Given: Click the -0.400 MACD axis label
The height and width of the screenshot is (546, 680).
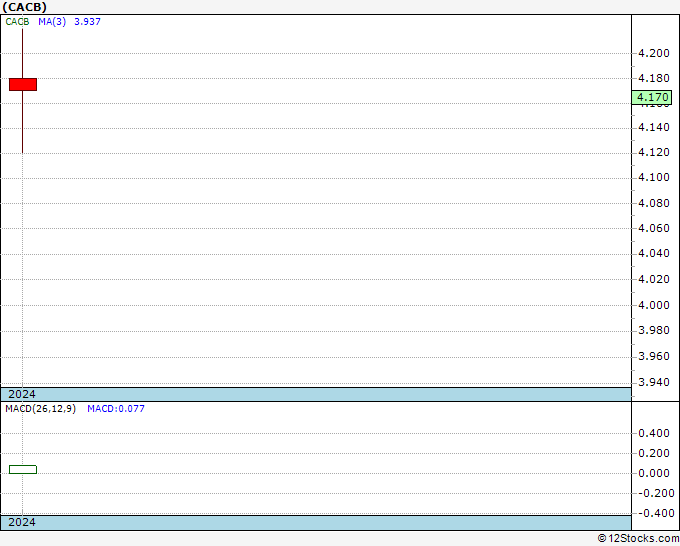Looking at the screenshot, I should pyautogui.click(x=655, y=513).
